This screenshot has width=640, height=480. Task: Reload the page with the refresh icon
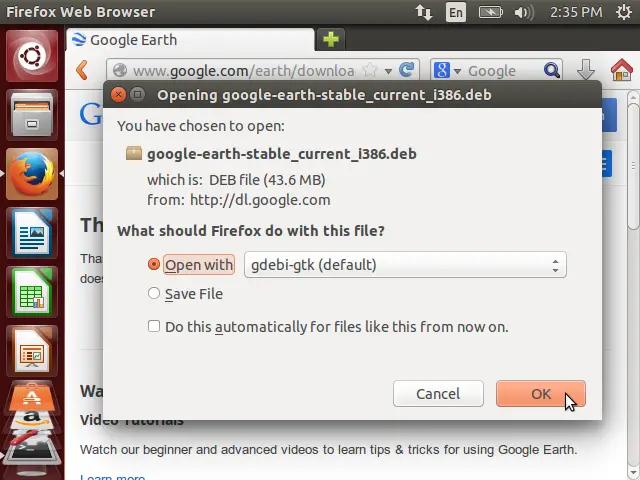[x=407, y=70]
